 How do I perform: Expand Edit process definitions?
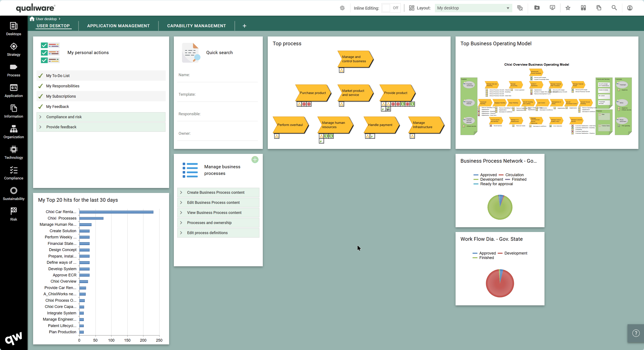[x=218, y=233]
